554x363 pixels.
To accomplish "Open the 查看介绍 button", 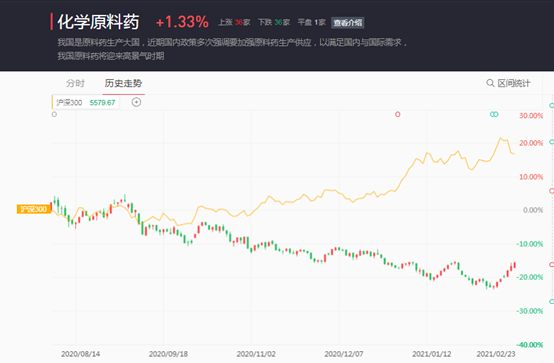I will point(348,23).
